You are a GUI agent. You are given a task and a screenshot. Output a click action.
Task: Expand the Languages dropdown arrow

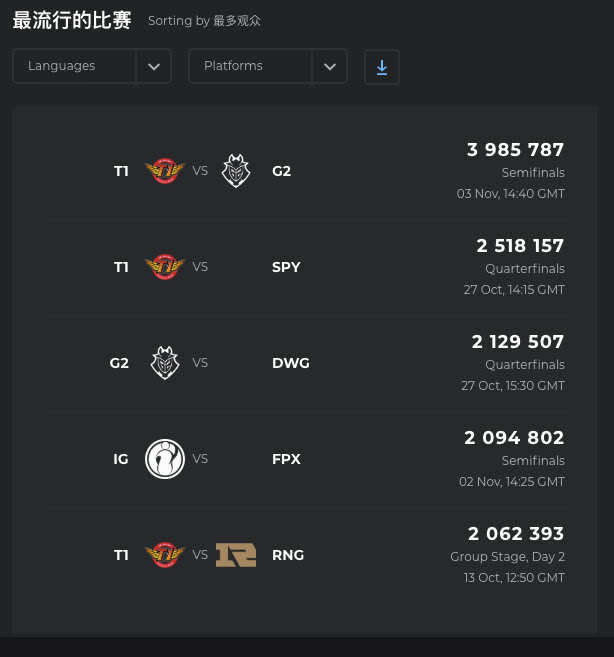coord(154,66)
